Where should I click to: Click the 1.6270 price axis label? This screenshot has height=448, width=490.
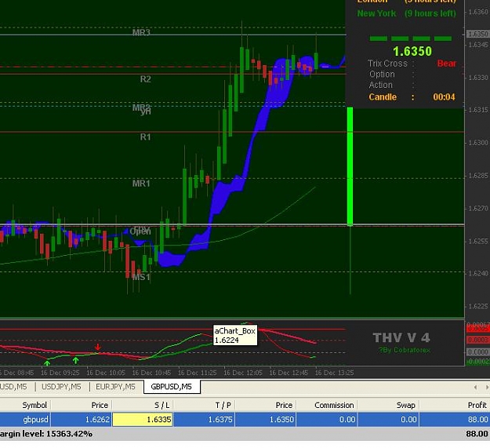(478, 209)
